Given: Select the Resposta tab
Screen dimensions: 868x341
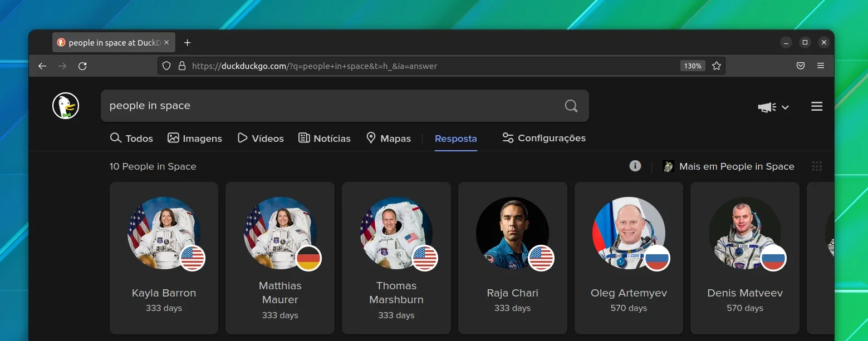Looking at the screenshot, I should [x=455, y=139].
